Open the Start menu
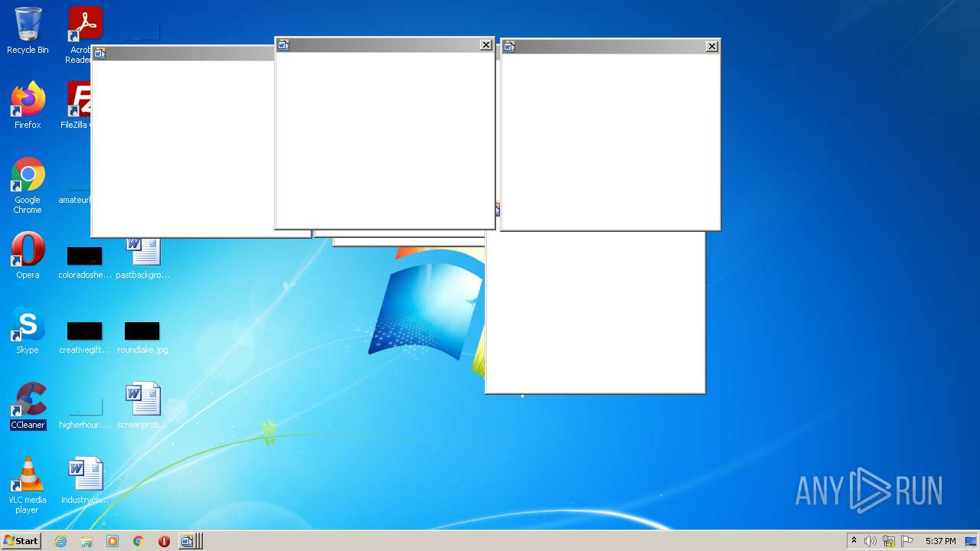The height and width of the screenshot is (551, 980). tap(21, 541)
